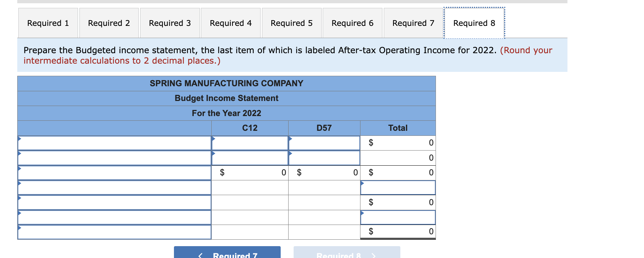The width and height of the screenshot is (644, 258).
Task: Switch to the Required 1 tab
Action: [48, 23]
